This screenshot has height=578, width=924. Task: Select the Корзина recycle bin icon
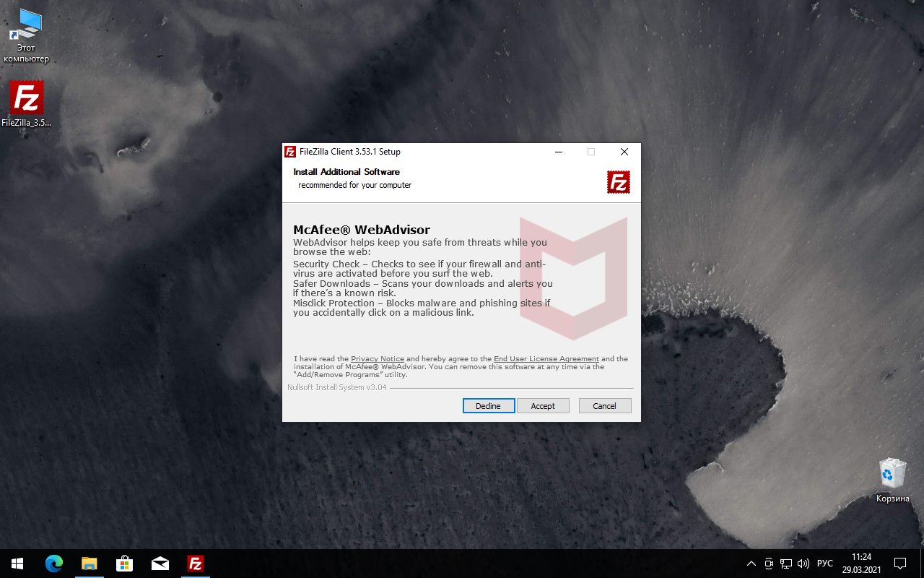(x=893, y=480)
